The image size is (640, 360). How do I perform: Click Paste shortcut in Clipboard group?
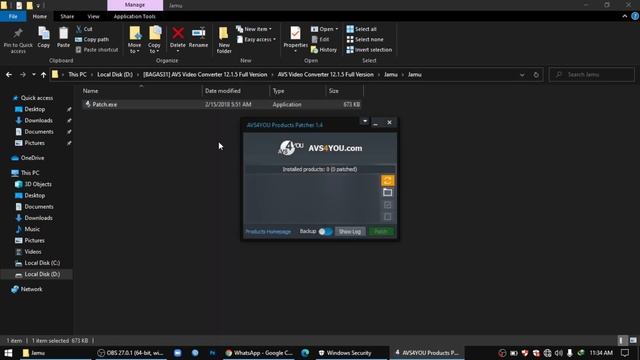97,49
